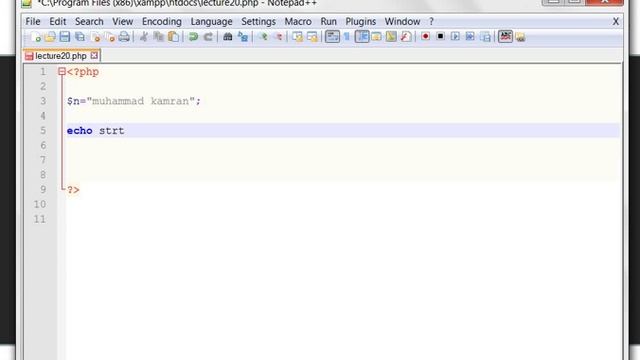The height and width of the screenshot is (360, 640).
Task: Click Run Macro Multiple Times icon
Action: [x=470, y=37]
